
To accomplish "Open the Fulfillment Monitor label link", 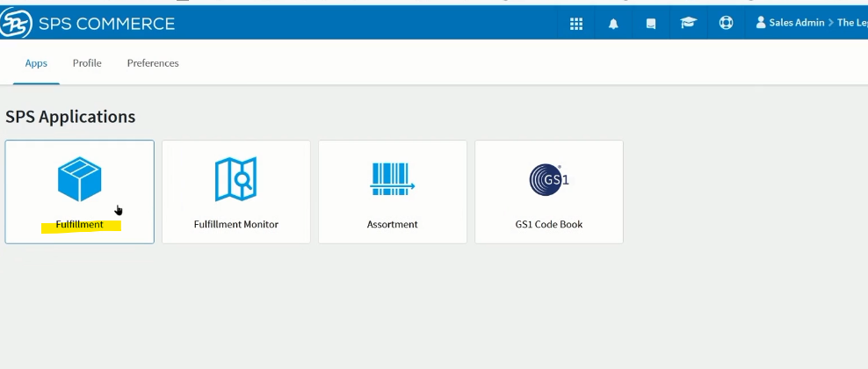I will [235, 225].
